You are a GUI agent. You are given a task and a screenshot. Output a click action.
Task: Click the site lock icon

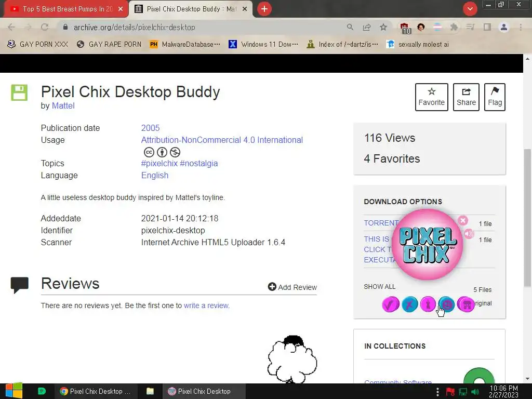coord(65,27)
